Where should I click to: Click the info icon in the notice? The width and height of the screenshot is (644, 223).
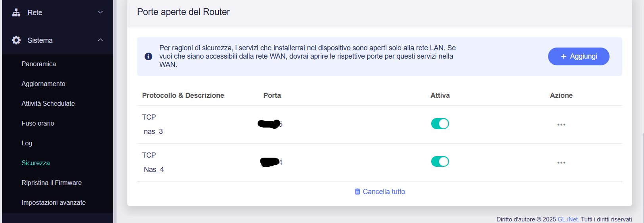(x=149, y=56)
